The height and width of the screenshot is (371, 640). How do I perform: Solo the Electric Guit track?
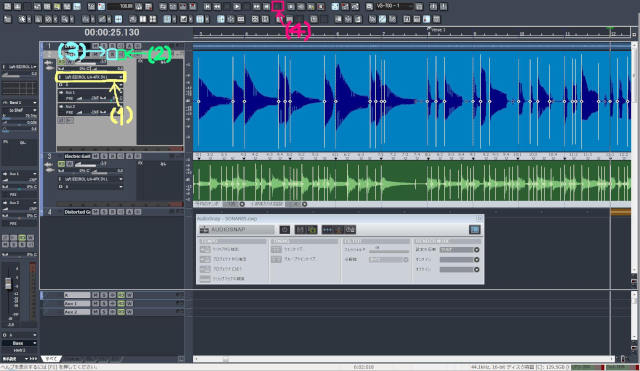(104, 156)
